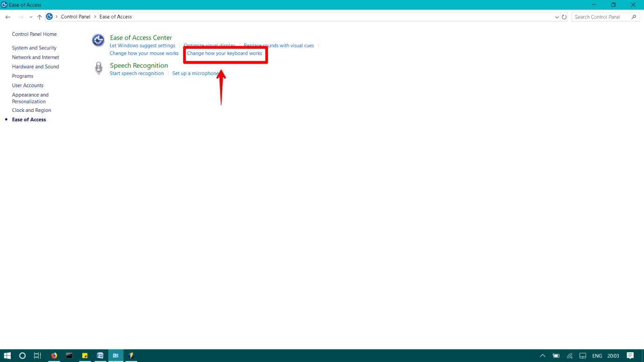Click the Ease of Access Center wheel icon
Viewport: 644px width, 362px height.
tap(98, 41)
